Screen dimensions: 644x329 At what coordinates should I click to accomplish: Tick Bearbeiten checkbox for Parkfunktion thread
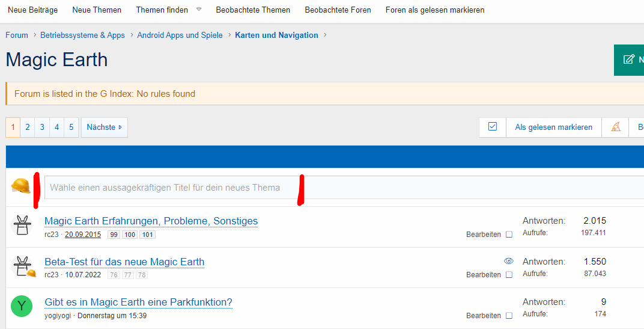click(x=509, y=316)
